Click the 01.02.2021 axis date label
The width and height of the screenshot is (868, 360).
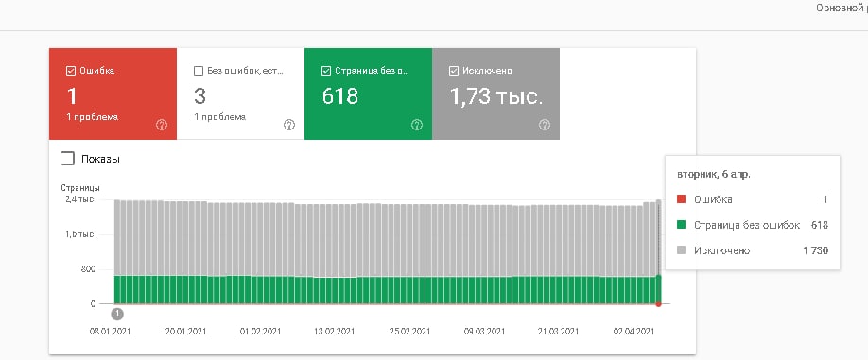[260, 332]
